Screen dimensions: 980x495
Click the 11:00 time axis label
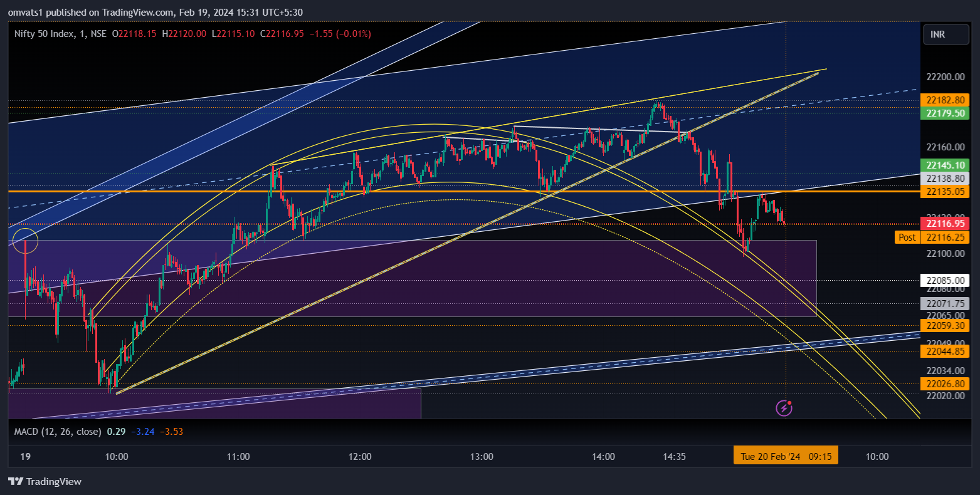pyautogui.click(x=238, y=457)
